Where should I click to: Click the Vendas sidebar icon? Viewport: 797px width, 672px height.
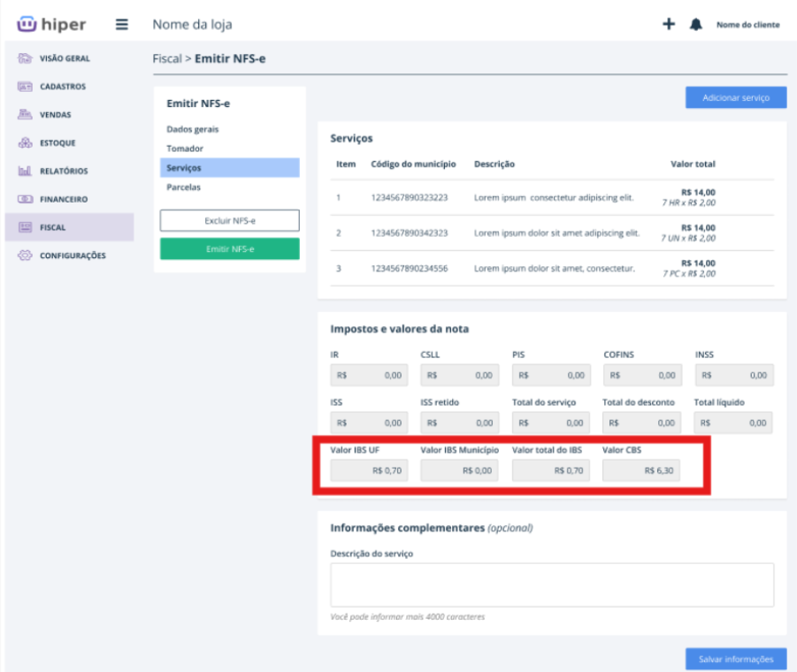click(x=25, y=114)
